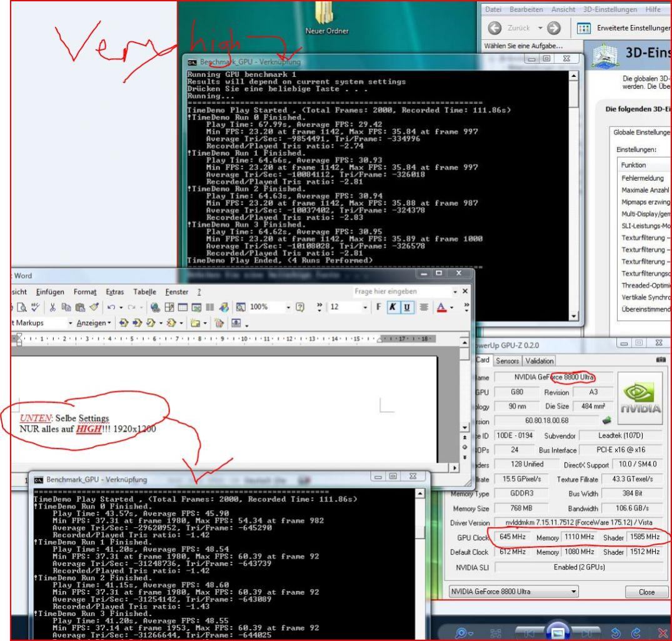Click the Track Changes icon in reviewing toolbar
This screenshot has height=641, width=672.
point(219,323)
